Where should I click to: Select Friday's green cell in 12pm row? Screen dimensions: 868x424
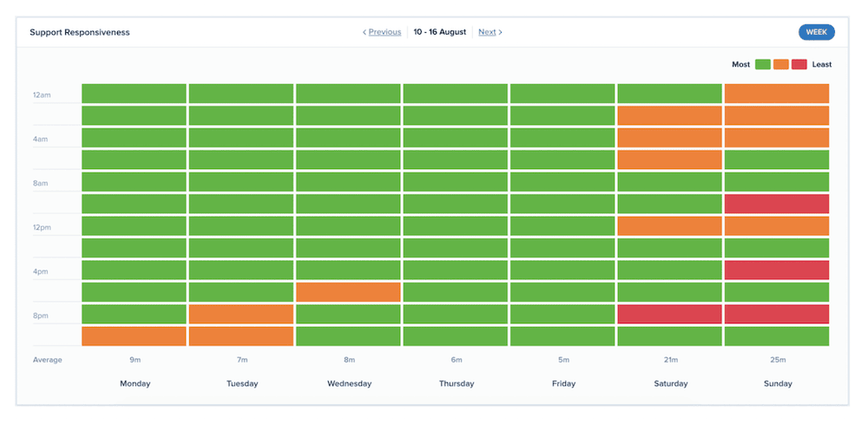[562, 225]
